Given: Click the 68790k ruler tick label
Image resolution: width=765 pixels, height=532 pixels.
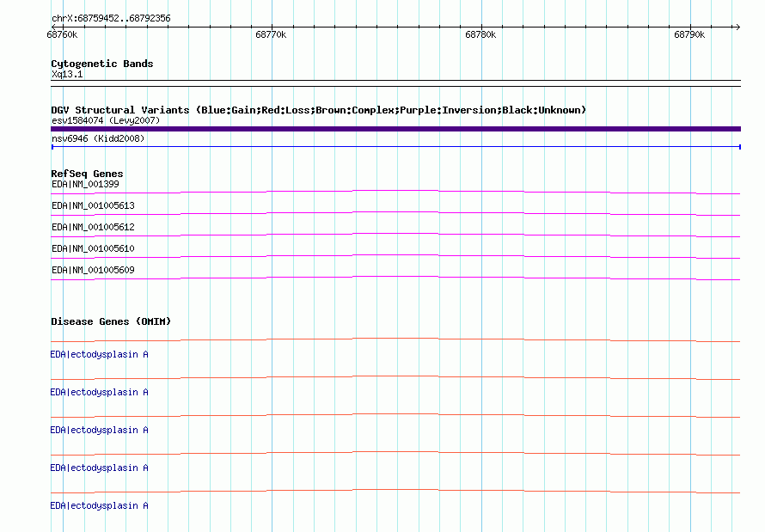Looking at the screenshot, I should [689, 34].
